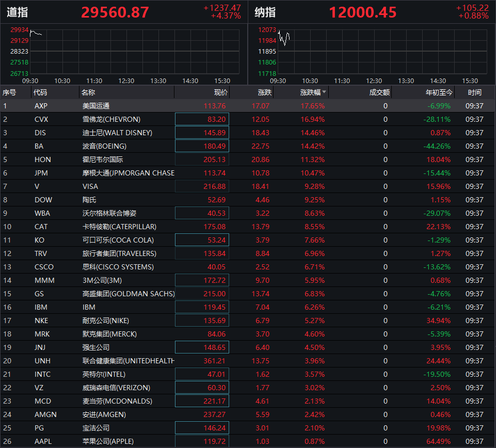Viewport: 496px width, 448px height.
Task: Select 耐克公司(NIKE) row name
Action: click(x=106, y=321)
